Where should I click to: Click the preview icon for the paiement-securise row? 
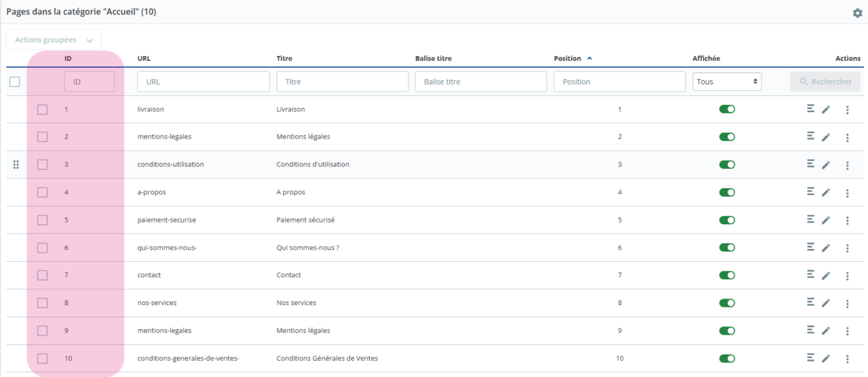tap(811, 220)
